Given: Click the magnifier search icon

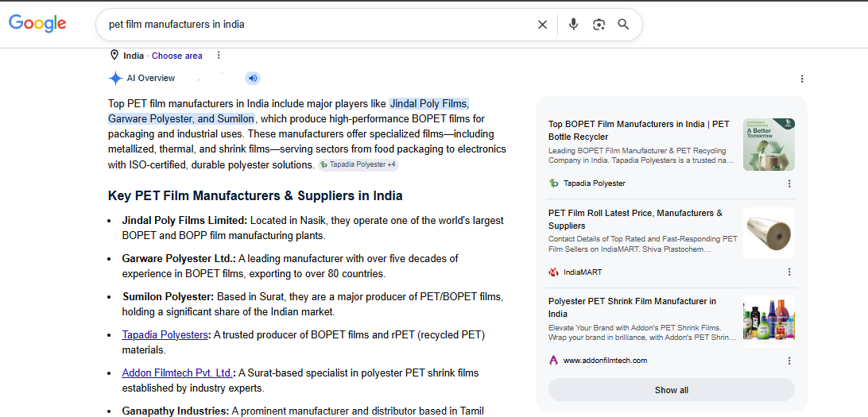Looking at the screenshot, I should click(623, 25).
